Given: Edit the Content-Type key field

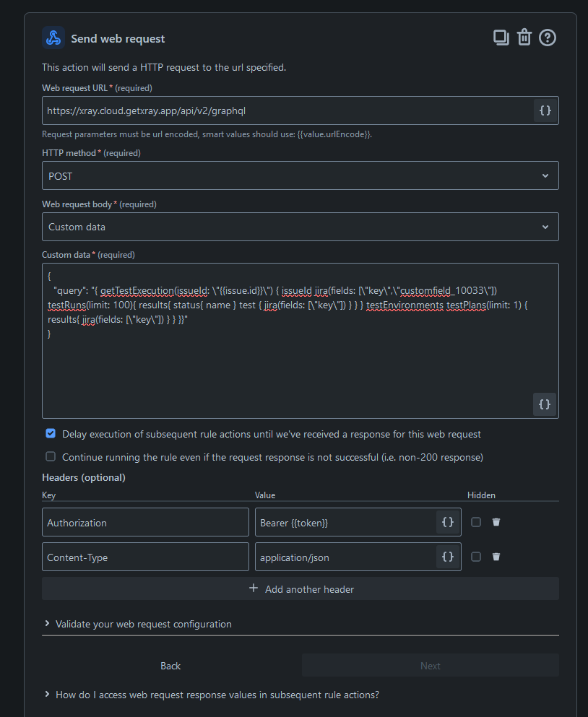Looking at the screenshot, I should tap(145, 557).
